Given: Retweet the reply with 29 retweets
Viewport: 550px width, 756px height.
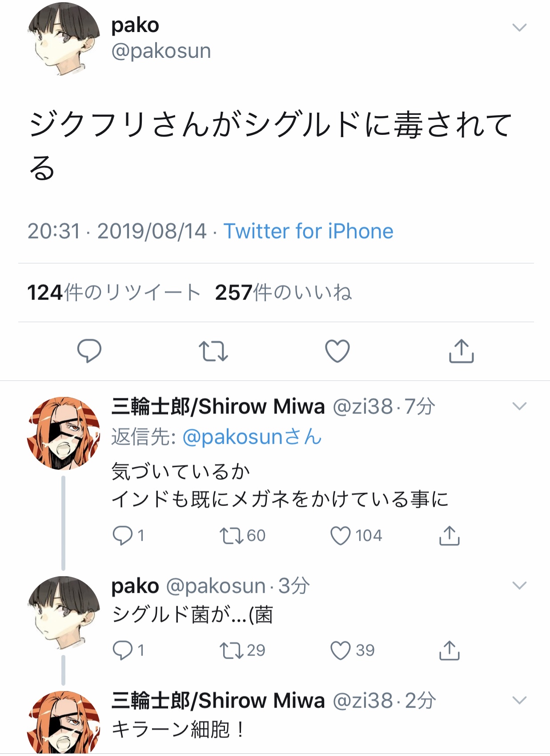Looking at the screenshot, I should coord(232,651).
